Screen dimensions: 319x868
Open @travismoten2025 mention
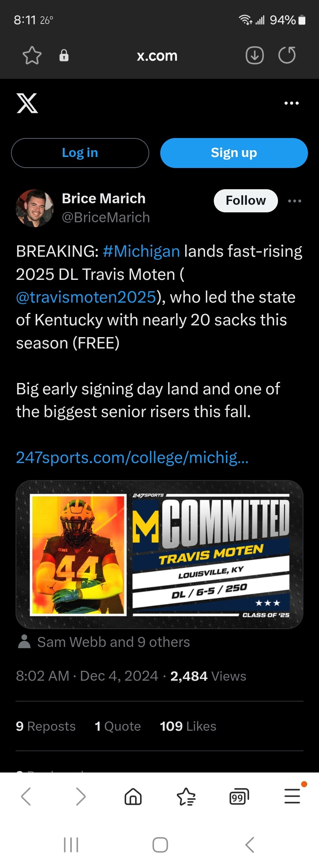pos(86,297)
